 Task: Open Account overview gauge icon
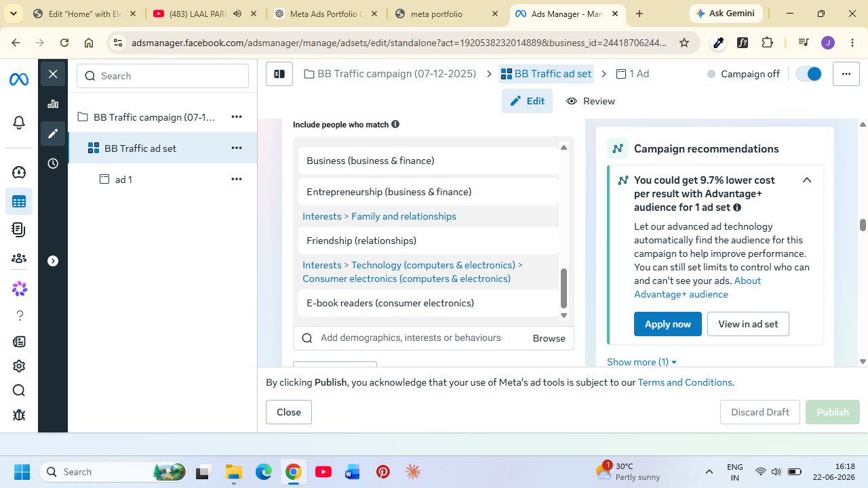tap(19, 172)
